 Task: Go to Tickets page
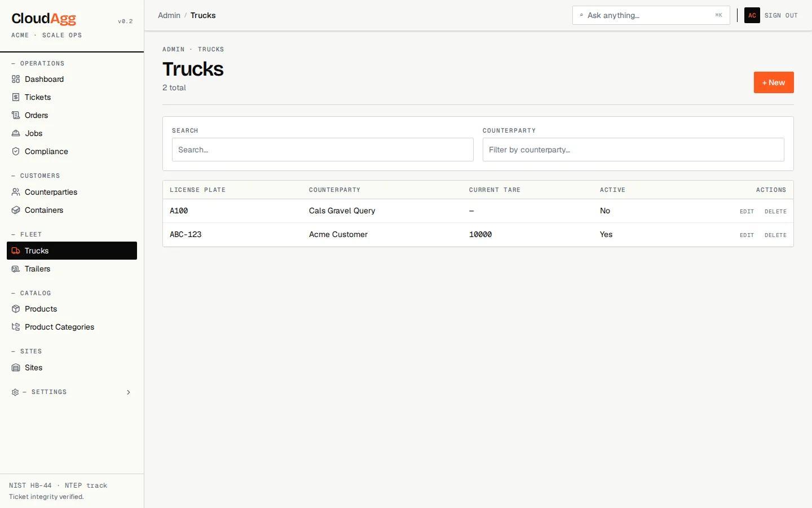[72, 97]
